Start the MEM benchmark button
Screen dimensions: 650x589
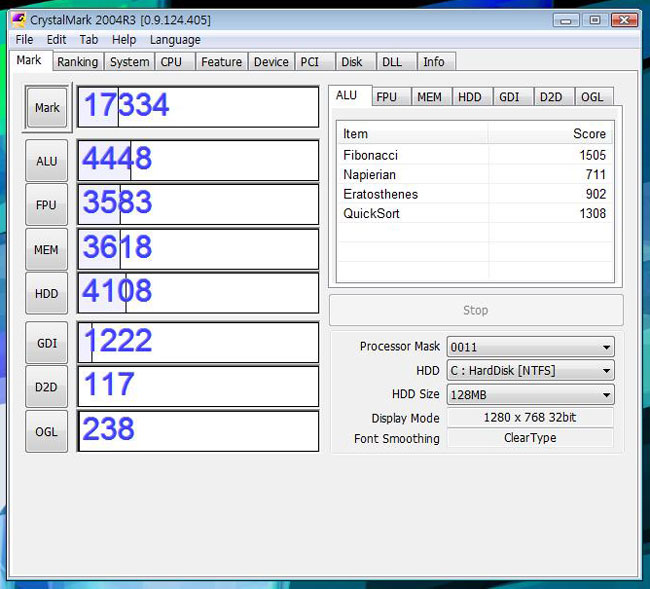click(46, 250)
